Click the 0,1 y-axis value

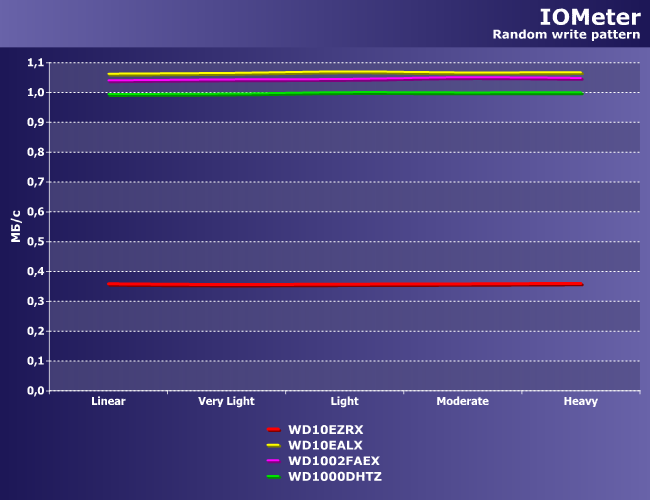[36, 361]
